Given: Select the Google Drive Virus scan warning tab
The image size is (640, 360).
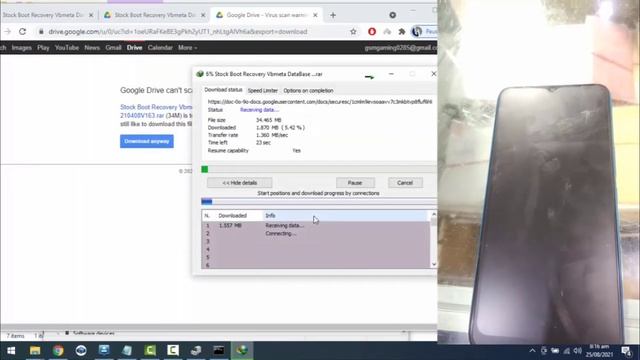Looking at the screenshot, I should coord(267,15).
